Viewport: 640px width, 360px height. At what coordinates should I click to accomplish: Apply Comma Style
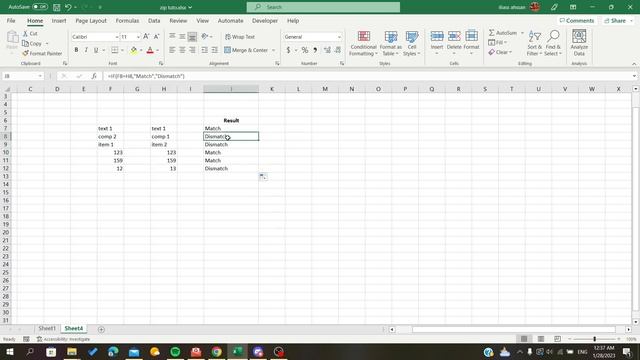tap(315, 50)
